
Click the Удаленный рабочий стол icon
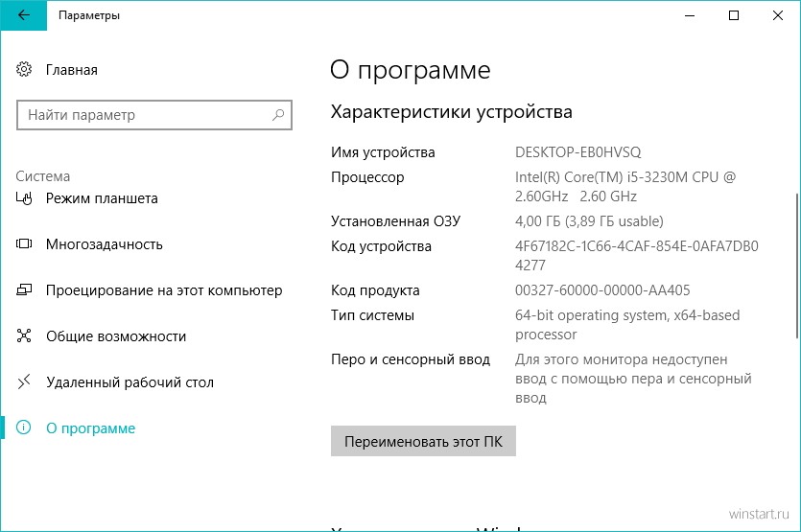[x=24, y=382]
